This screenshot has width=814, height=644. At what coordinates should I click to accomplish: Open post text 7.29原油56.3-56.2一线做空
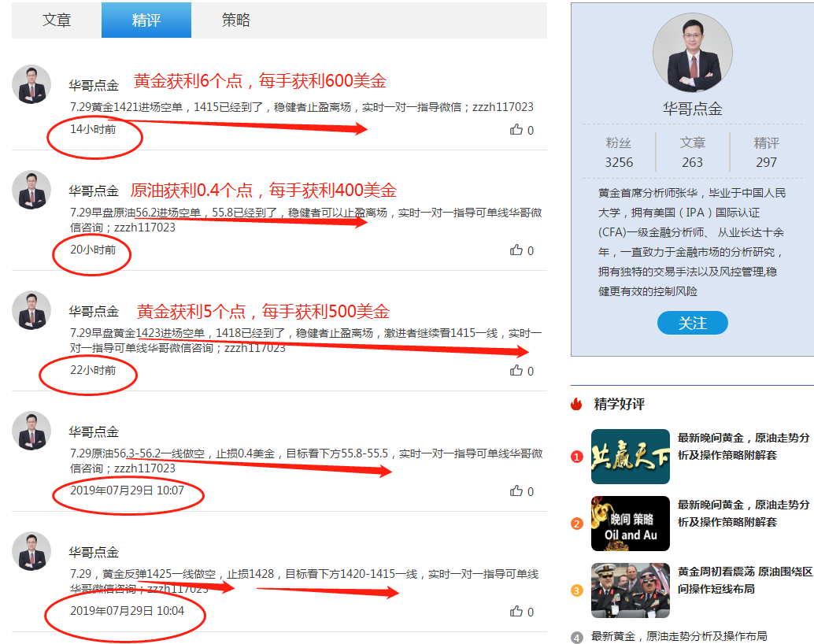(x=306, y=461)
